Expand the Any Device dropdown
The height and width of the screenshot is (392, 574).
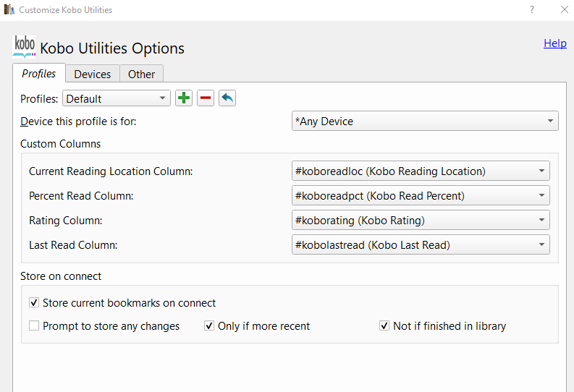coord(425,122)
